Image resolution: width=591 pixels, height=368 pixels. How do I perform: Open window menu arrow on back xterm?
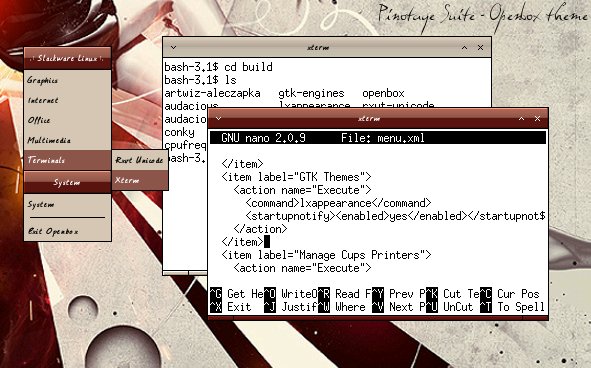173,48
